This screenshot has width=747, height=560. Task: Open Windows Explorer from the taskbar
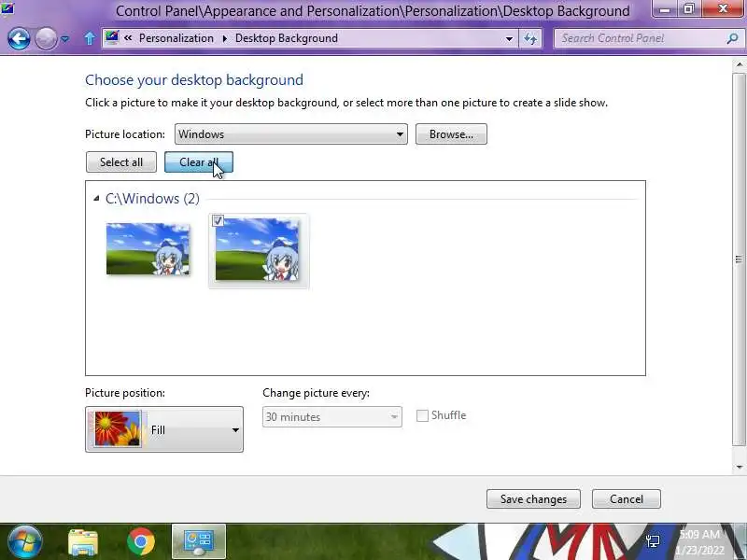(x=83, y=542)
